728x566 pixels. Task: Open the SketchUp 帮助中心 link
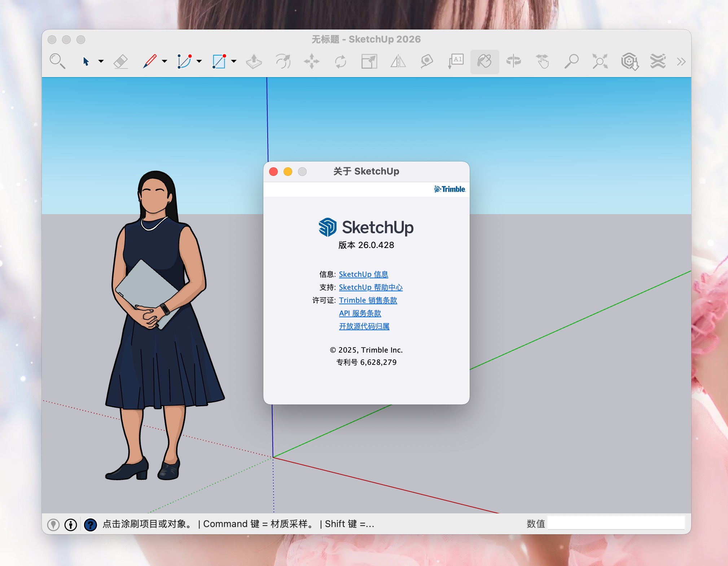pos(370,287)
